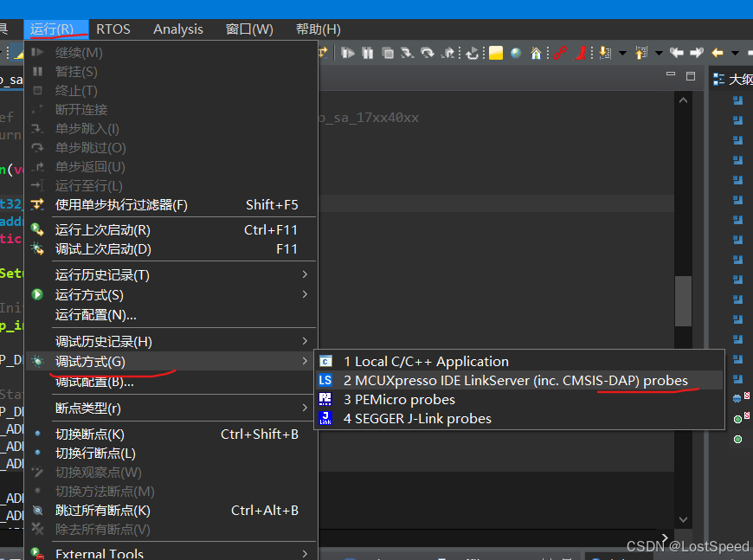Click the editor scrollbar down arrow
Image resolution: width=753 pixels, height=560 pixels.
(x=683, y=519)
